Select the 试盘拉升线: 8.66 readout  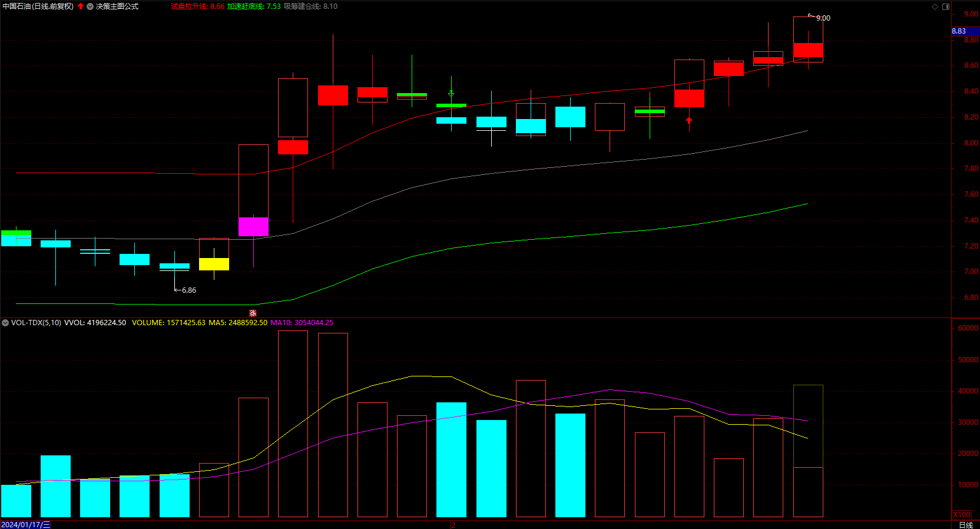[197, 6]
